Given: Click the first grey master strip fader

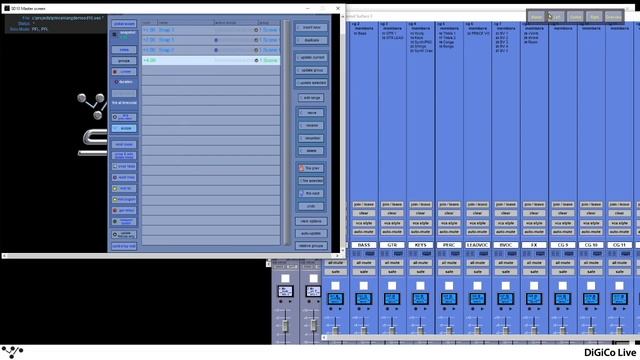Looking at the screenshot, I should tap(285, 325).
